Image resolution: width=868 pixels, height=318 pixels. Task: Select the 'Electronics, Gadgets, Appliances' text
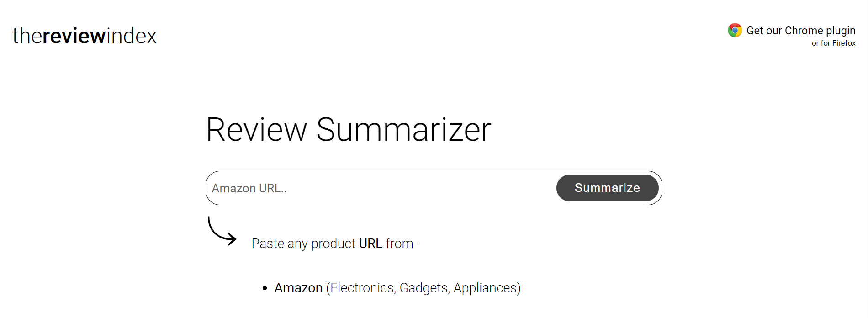click(423, 287)
